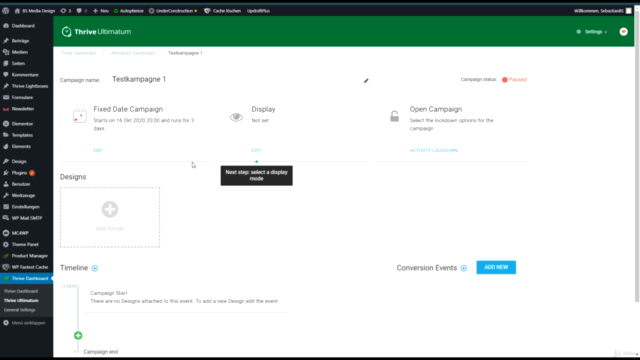Viewport: 640px width, 360px height.
Task: Play the Timeline help video icon
Action: click(95, 268)
